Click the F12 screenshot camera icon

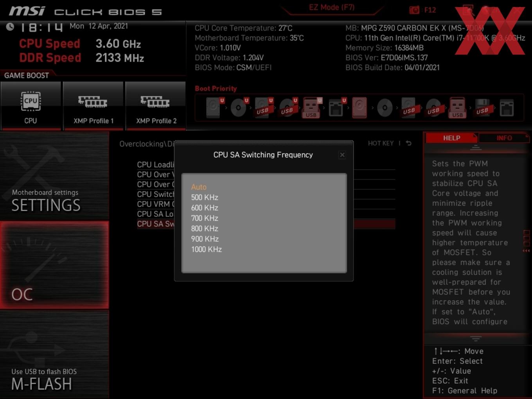coord(414,10)
